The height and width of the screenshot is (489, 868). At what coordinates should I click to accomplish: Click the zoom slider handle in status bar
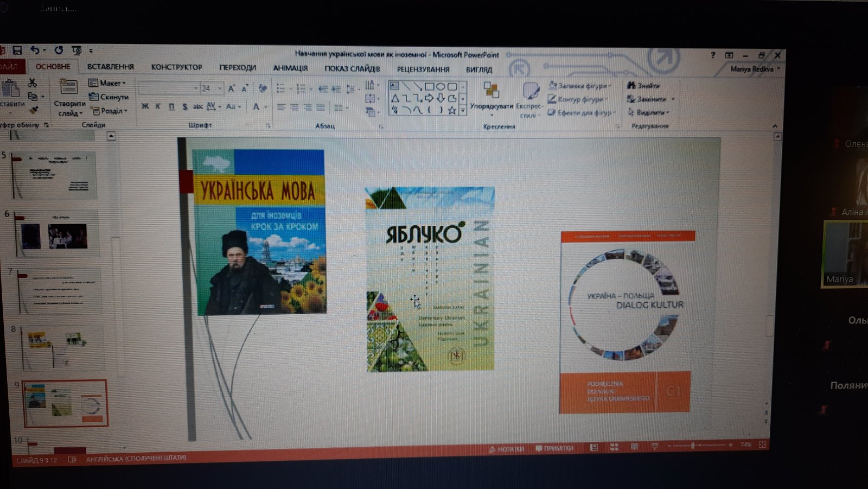tap(692, 445)
